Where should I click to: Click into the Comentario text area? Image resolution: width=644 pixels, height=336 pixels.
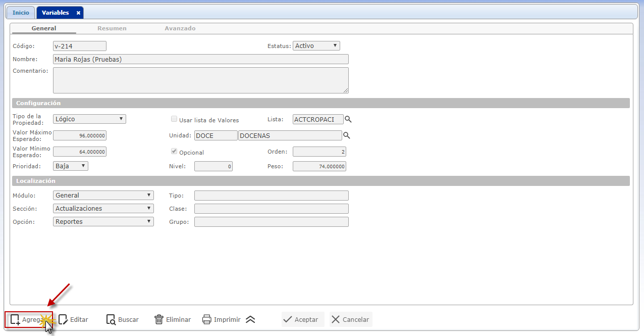[x=200, y=80]
